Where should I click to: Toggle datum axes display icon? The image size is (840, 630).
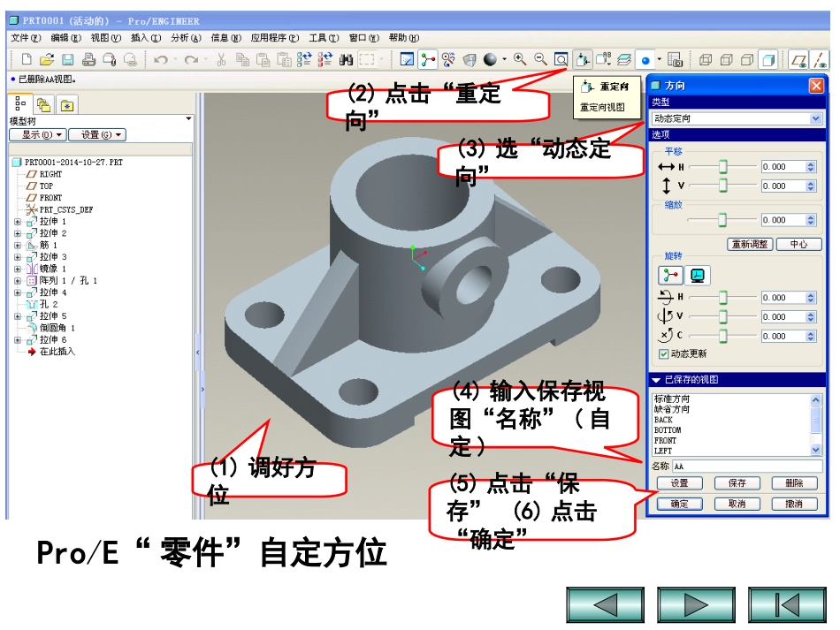coord(819,59)
